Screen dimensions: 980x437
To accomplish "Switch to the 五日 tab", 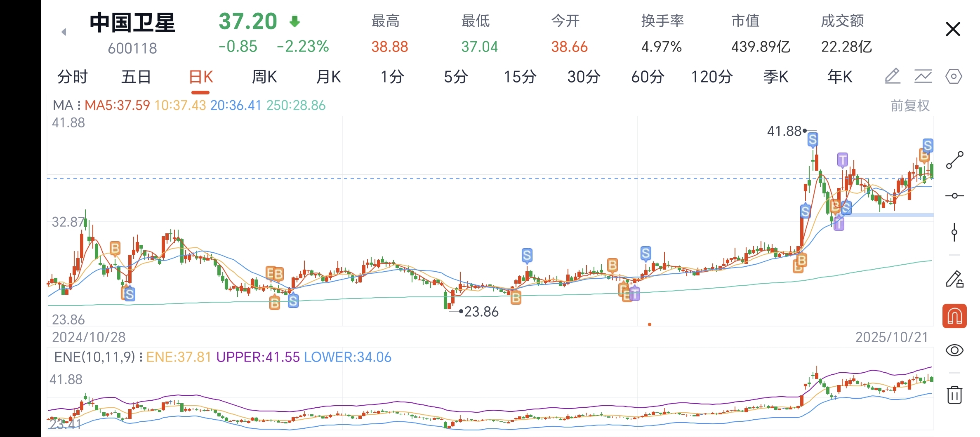I will [x=136, y=77].
